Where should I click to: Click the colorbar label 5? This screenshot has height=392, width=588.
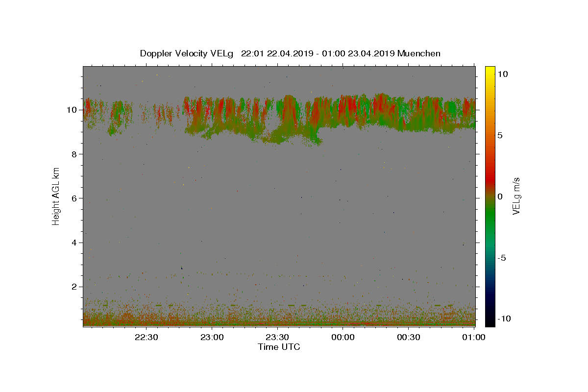pos(500,135)
